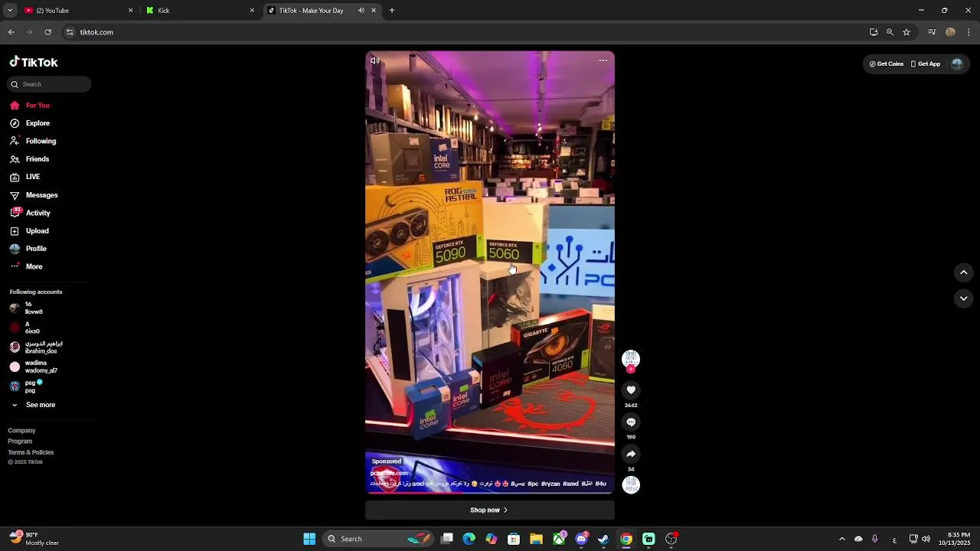This screenshot has width=980, height=551.
Task: Open Discord from the taskbar
Action: [581, 539]
